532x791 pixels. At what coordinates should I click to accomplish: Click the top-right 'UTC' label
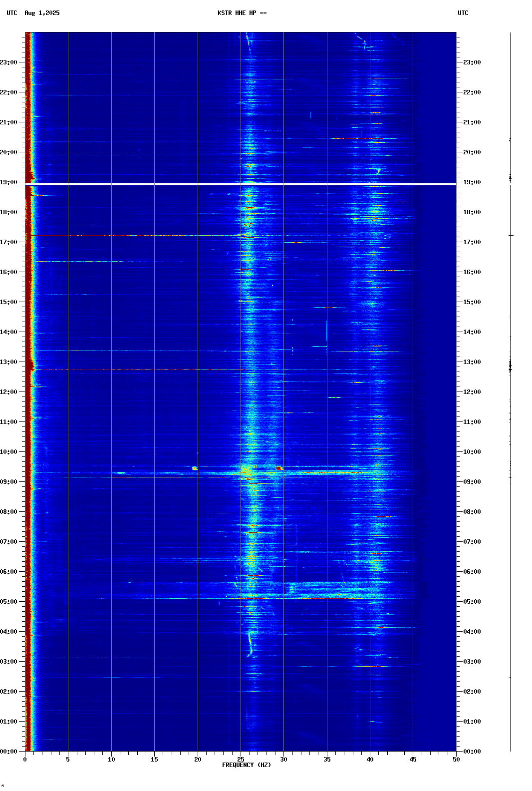[x=463, y=13]
